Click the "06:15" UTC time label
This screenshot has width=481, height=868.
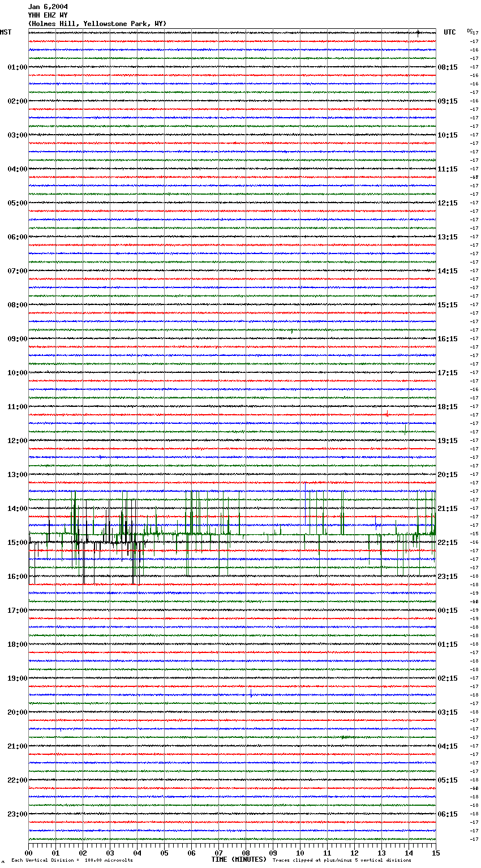tap(448, 814)
